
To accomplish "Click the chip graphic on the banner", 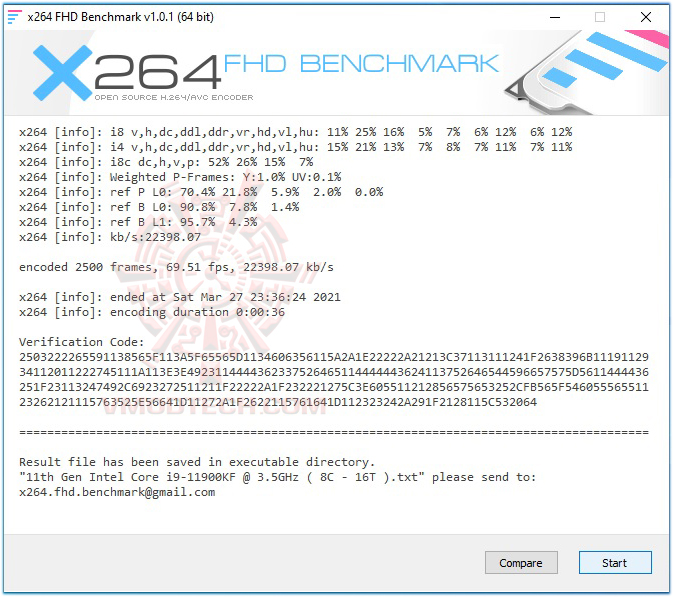I will [x=586, y=72].
